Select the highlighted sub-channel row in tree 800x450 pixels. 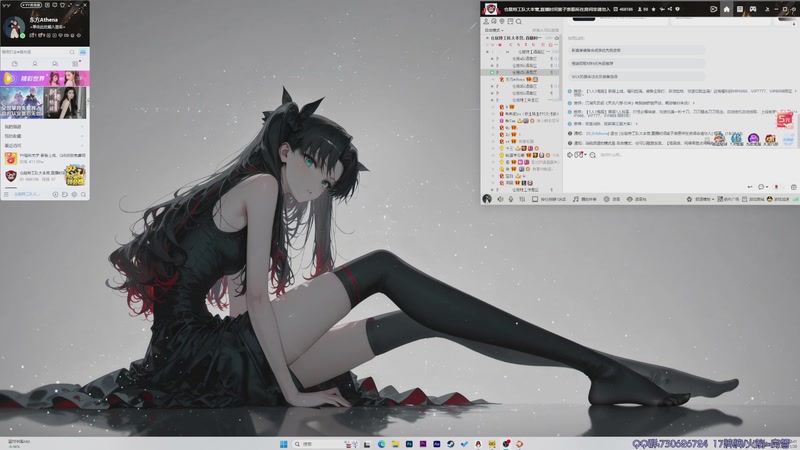[520, 72]
